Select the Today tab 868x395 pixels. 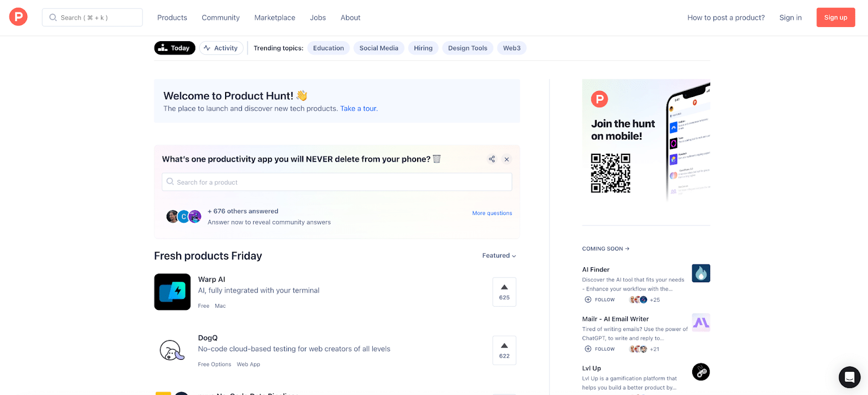[x=175, y=48]
